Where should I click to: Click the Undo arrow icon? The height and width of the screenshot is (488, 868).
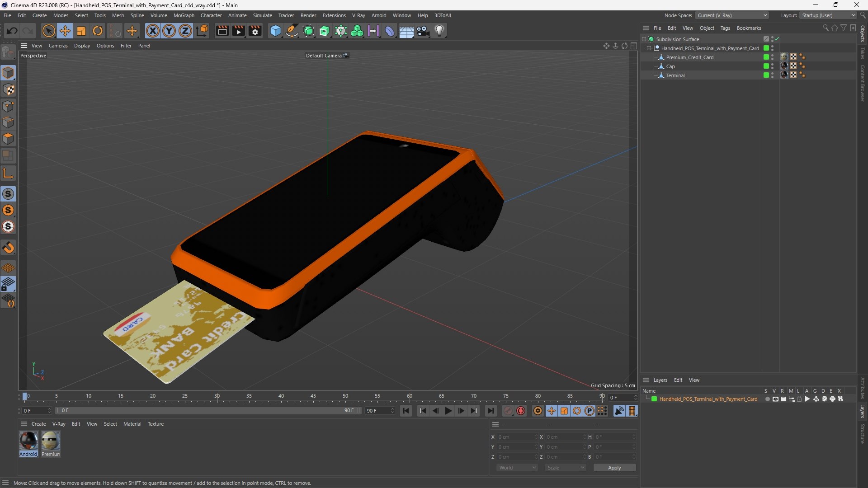(x=12, y=31)
